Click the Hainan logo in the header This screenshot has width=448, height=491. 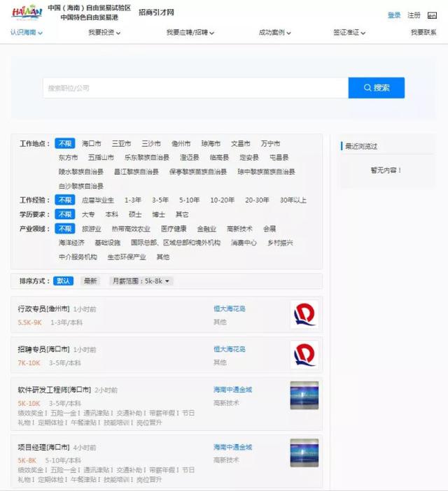(27, 13)
